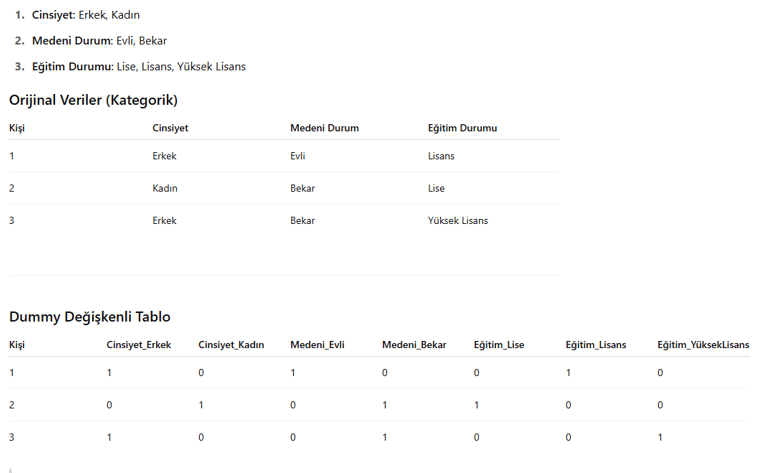Select the "Medeni_Bekar" column header

(x=414, y=345)
